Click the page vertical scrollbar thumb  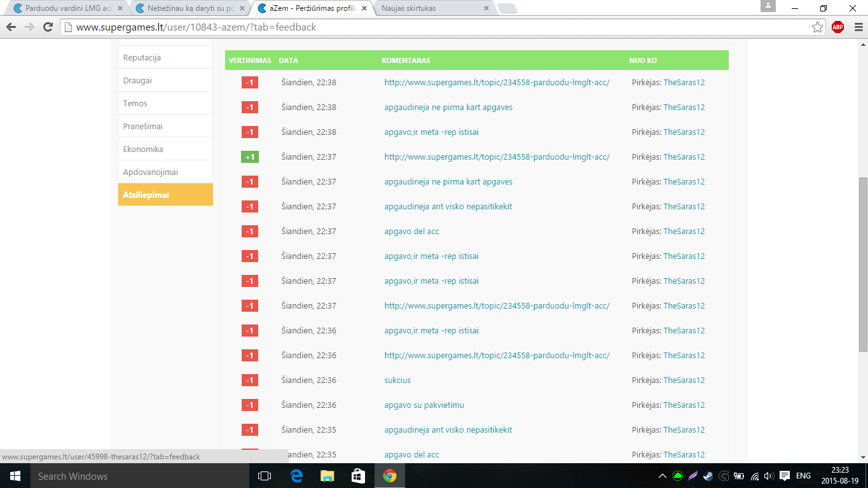click(862, 264)
